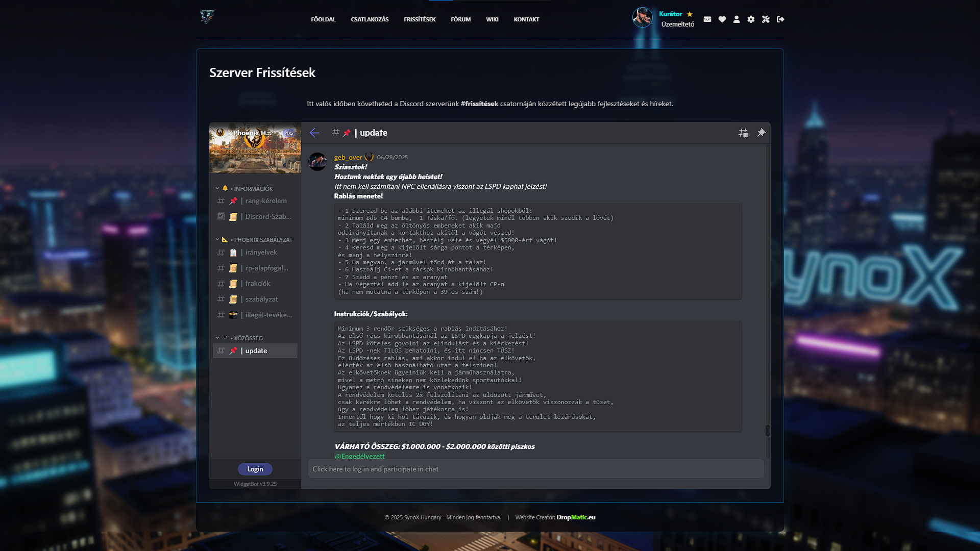Select the rp-alapfogal... channel
The height and width of the screenshot is (551, 980).
(255, 268)
